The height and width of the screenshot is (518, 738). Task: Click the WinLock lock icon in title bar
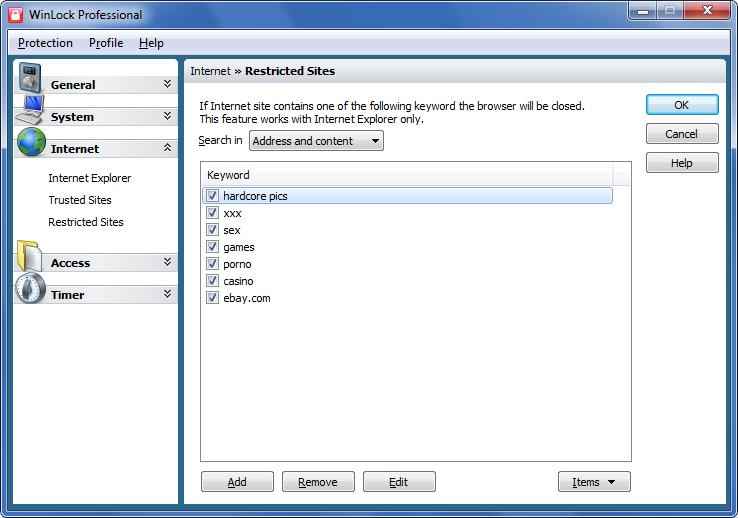click(x=16, y=15)
